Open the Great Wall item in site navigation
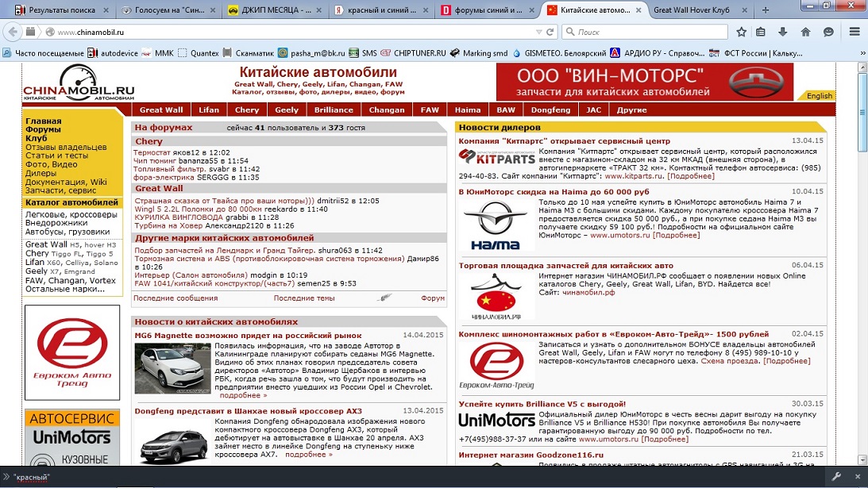Screen dimensions: 868x488 click(161, 110)
